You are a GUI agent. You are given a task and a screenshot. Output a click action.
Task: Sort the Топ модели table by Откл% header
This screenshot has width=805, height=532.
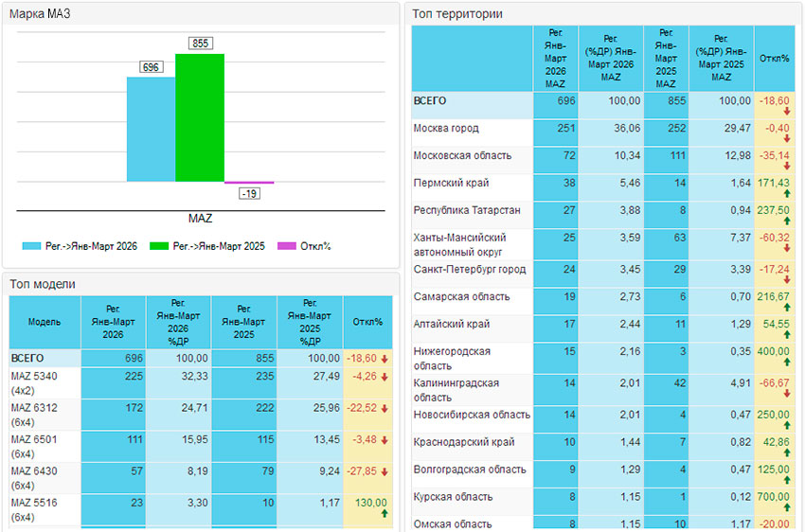pos(367,322)
